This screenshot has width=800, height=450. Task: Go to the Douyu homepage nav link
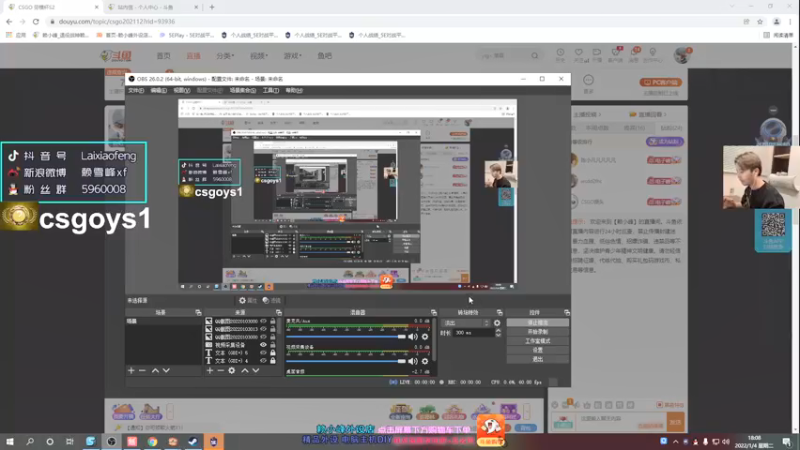tap(163, 56)
